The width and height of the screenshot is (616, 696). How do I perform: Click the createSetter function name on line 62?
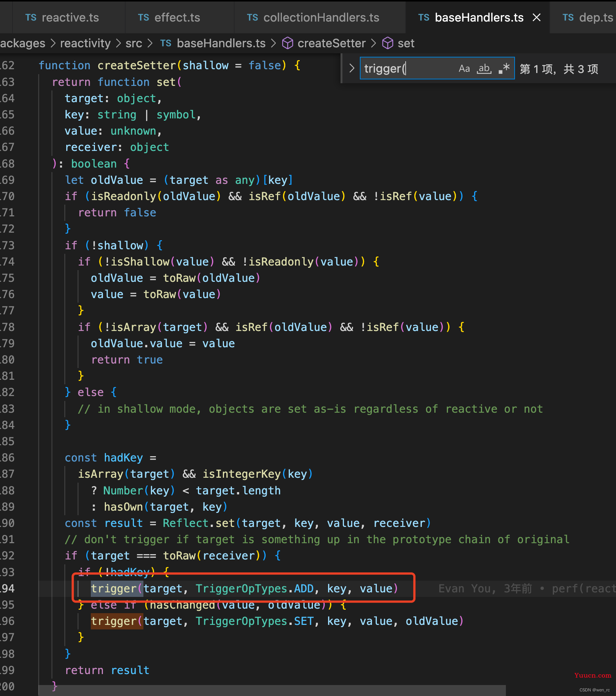(137, 65)
